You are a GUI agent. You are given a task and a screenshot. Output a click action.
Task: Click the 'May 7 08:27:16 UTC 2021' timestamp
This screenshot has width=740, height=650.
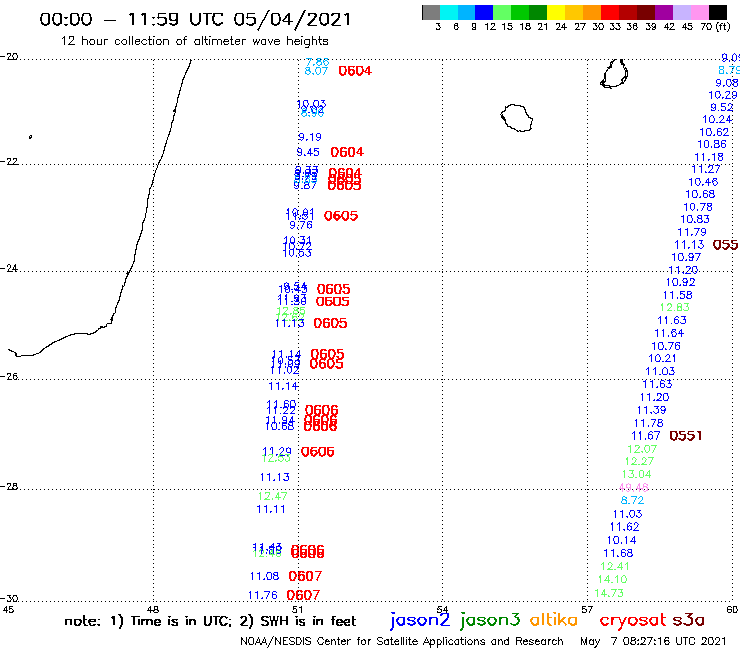click(653, 641)
